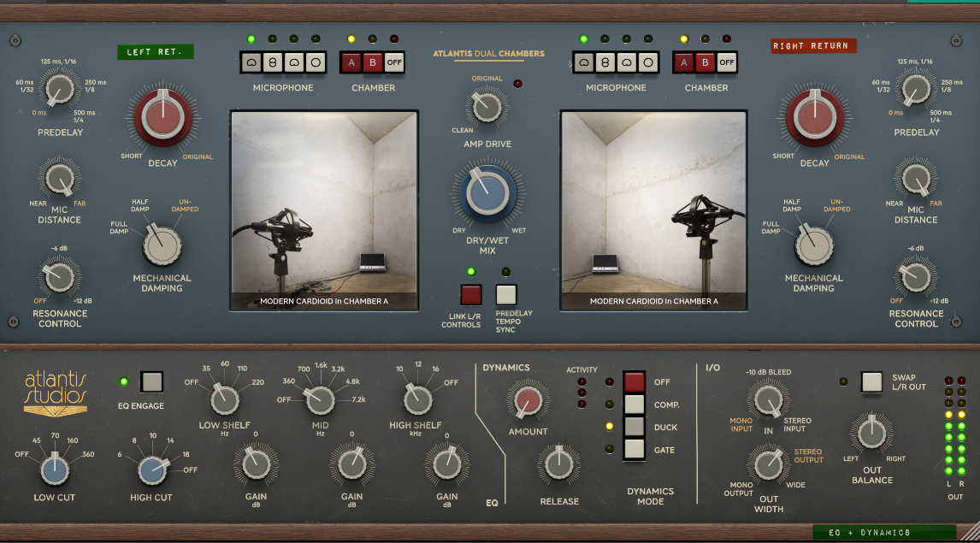Screen dimensions: 980x543
Task: Enable Predelay Tempo Sync
Action: click(506, 295)
